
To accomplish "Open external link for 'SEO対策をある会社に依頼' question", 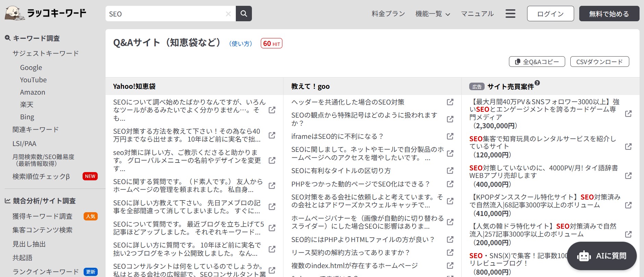I will click(450, 201).
